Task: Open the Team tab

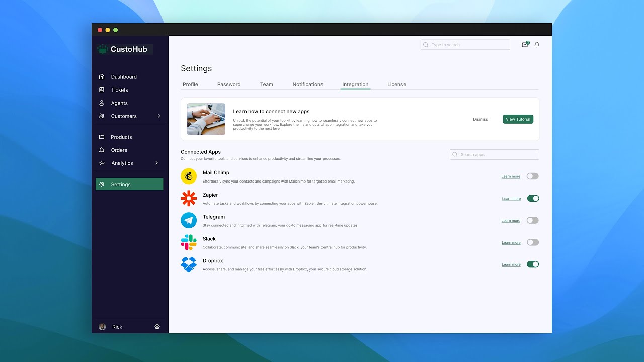Action: click(x=267, y=84)
